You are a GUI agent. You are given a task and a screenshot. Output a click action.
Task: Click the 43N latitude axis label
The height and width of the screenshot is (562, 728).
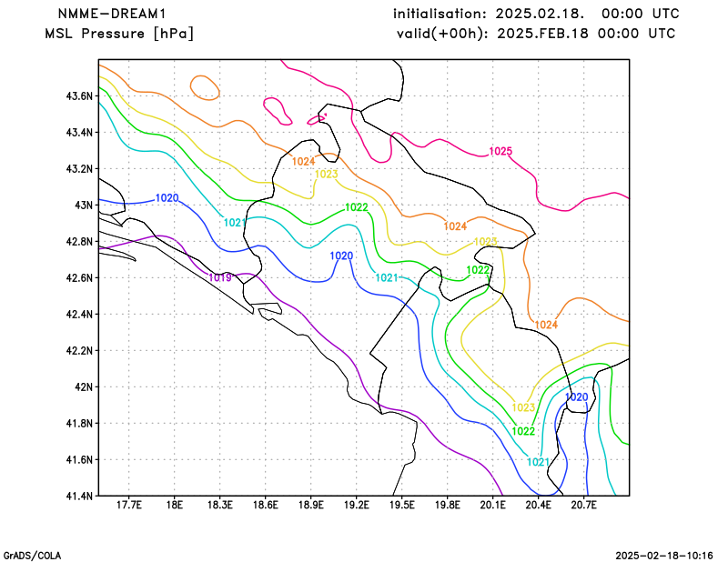[84, 206]
